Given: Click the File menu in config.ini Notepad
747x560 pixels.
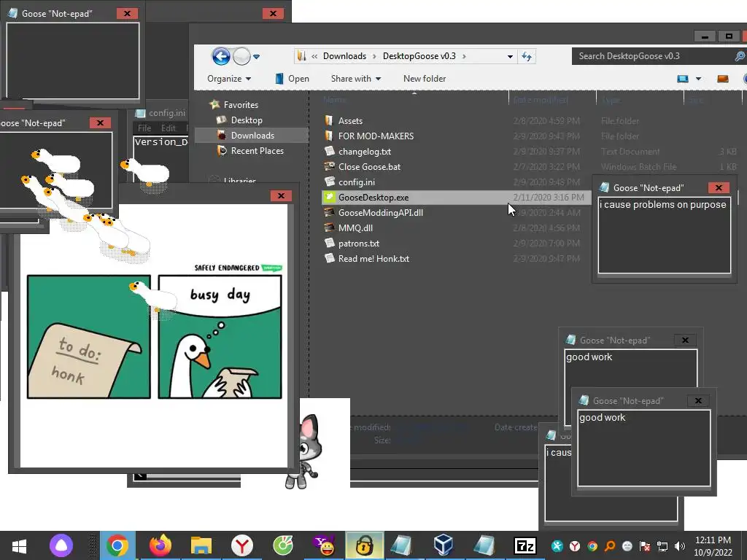Looking at the screenshot, I should pyautogui.click(x=144, y=128).
